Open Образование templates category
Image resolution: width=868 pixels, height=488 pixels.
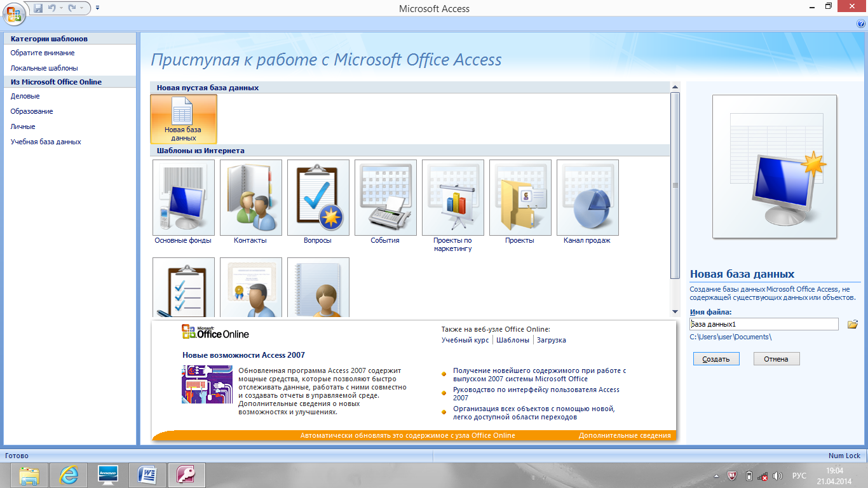click(x=32, y=111)
